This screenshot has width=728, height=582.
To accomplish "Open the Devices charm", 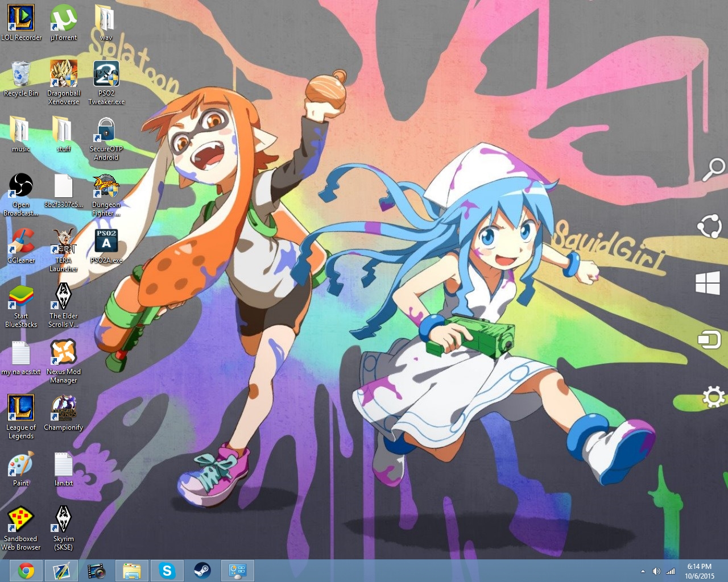I will pyautogui.click(x=709, y=339).
